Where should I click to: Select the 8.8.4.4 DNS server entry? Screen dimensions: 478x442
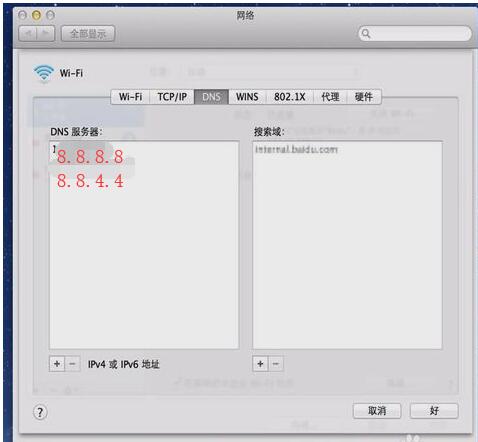click(90, 181)
